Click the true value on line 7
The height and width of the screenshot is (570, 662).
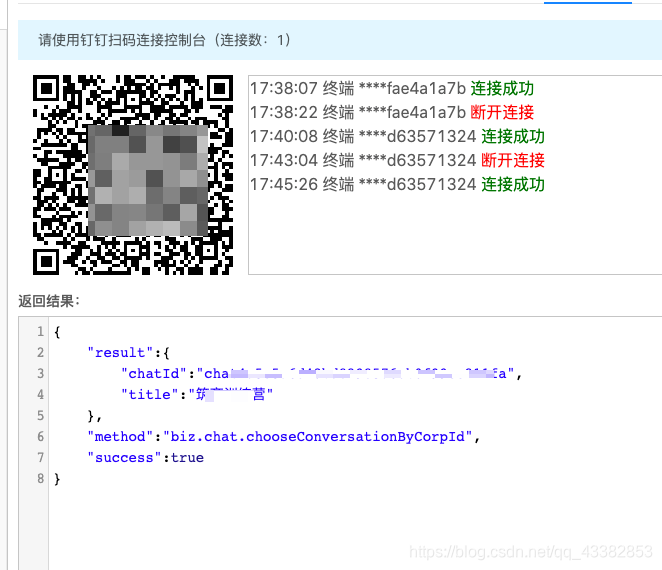pos(187,458)
